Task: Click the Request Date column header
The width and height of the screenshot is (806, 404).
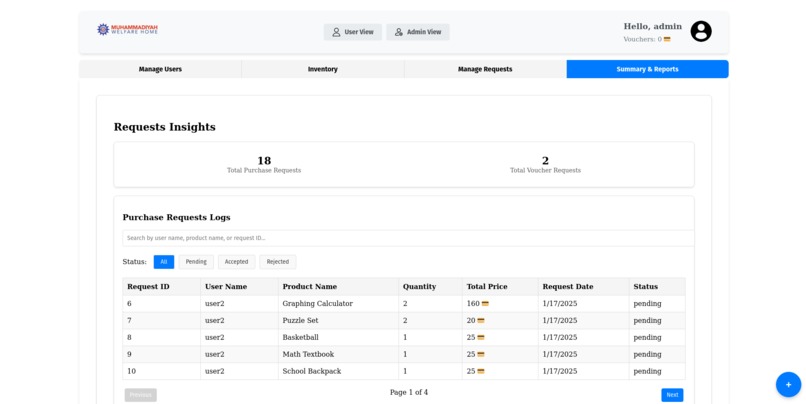Action: [x=568, y=287]
